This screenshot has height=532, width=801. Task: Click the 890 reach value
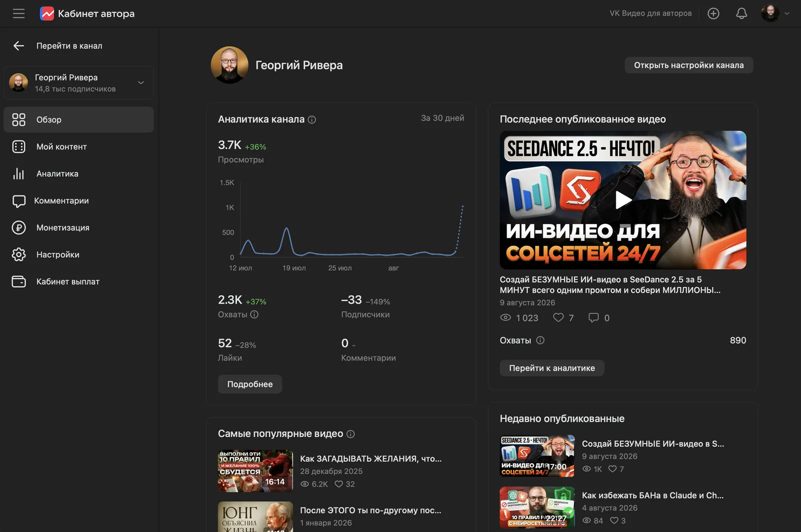(738, 340)
